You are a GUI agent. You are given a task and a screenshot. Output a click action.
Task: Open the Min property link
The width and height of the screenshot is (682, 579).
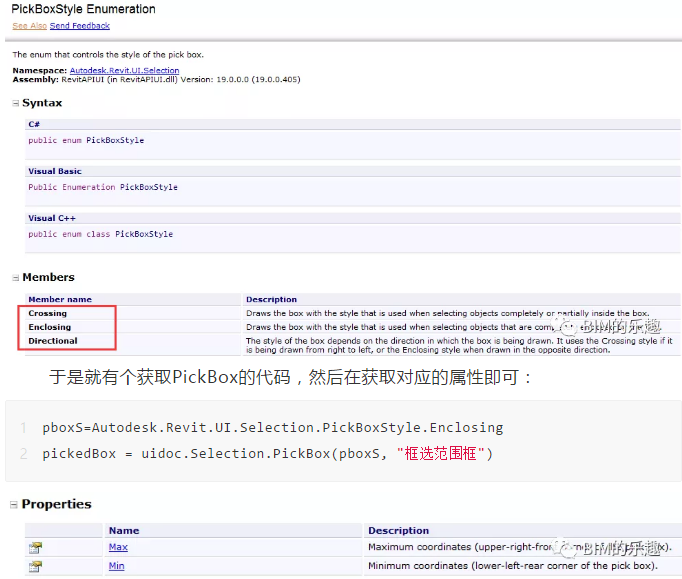(117, 566)
